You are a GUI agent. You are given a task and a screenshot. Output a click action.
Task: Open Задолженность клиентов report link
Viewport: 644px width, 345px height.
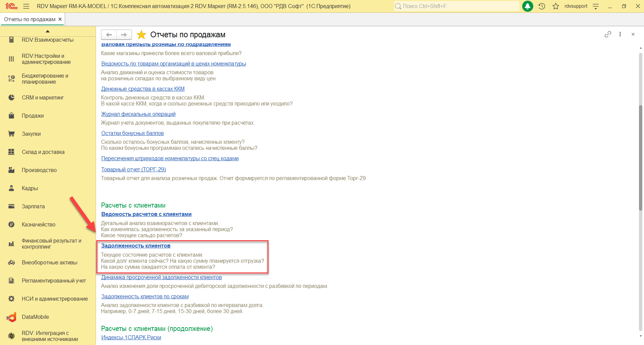pos(136,246)
